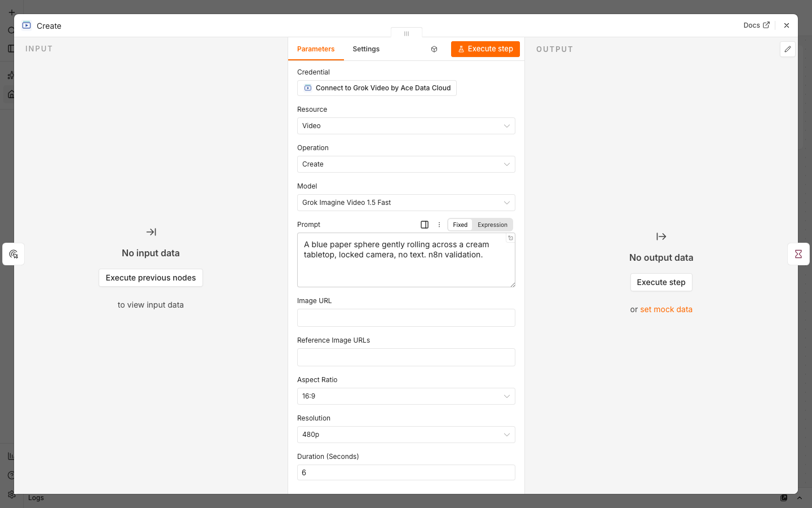Switch to the Parameters tab
The image size is (812, 508).
(x=316, y=49)
